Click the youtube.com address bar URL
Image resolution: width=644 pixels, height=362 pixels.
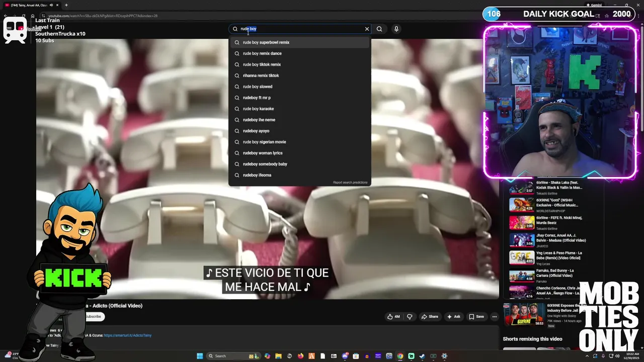pyautogui.click(x=103, y=16)
